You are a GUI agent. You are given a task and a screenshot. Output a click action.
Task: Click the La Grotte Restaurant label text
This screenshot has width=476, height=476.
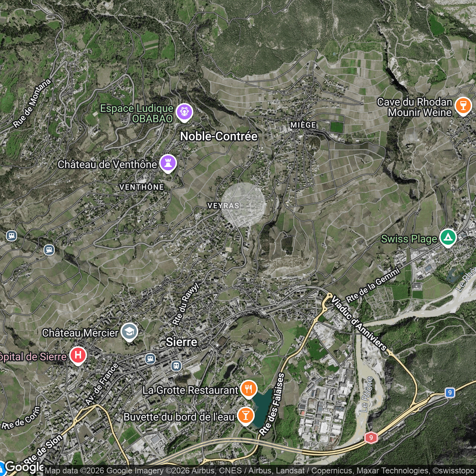tap(190, 390)
